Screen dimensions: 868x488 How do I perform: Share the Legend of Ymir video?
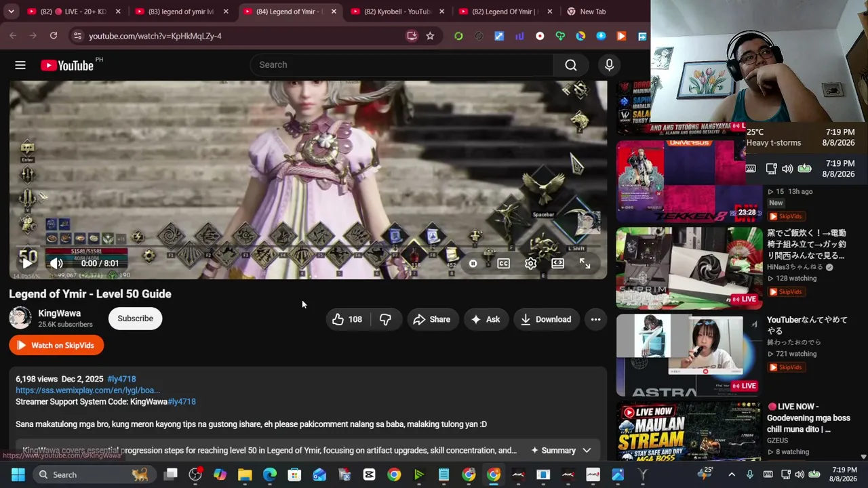point(431,319)
